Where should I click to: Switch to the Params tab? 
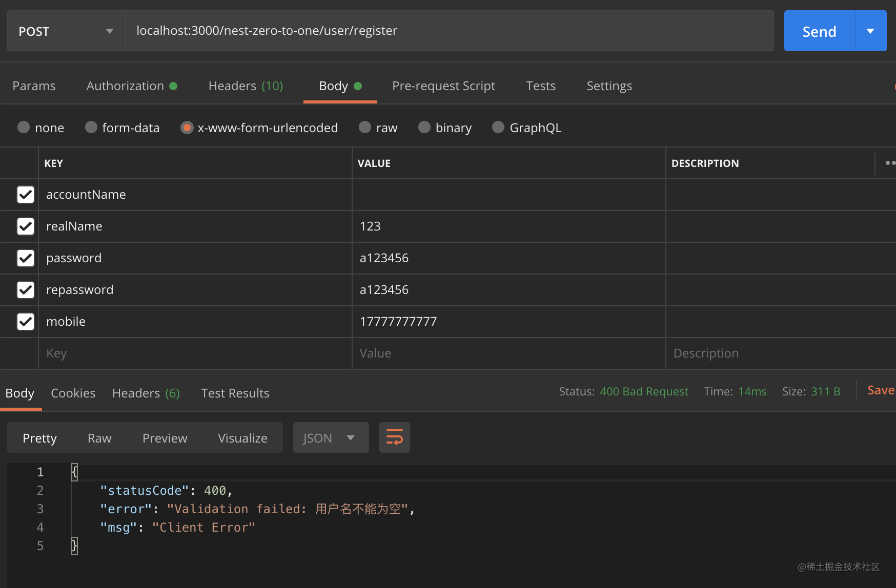tap(34, 86)
